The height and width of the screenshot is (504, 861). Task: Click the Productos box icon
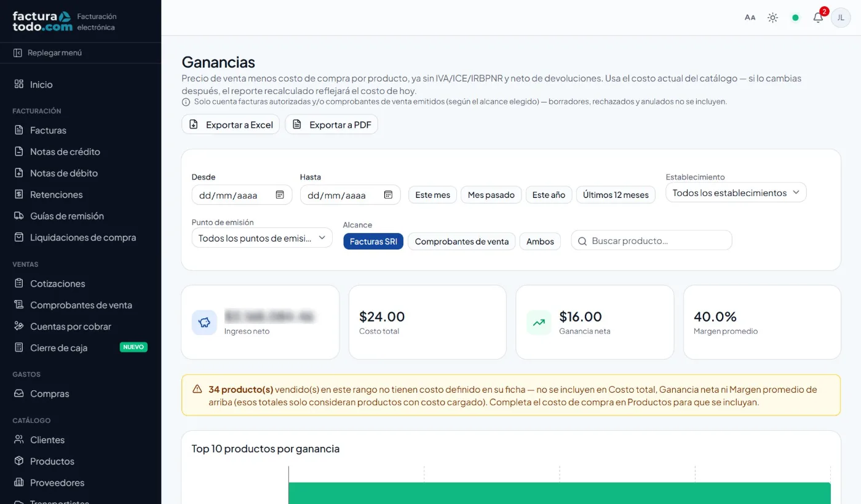coord(19,461)
